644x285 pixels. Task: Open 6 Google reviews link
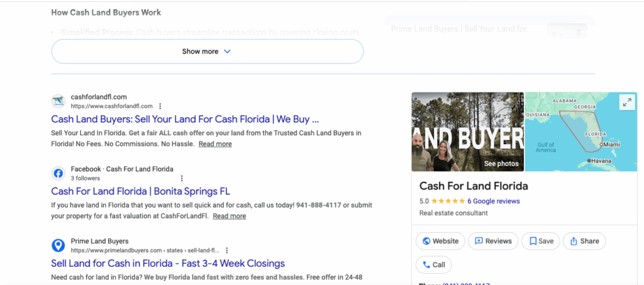tap(493, 201)
